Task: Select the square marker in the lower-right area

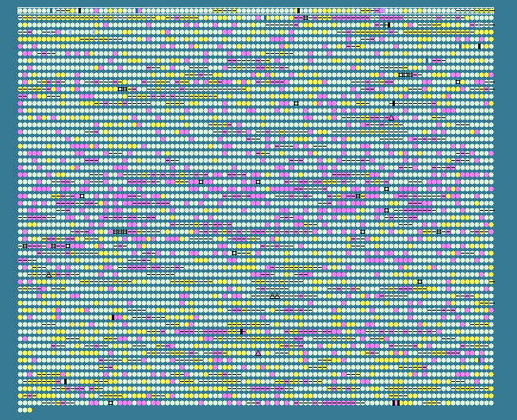Action: 419,281
